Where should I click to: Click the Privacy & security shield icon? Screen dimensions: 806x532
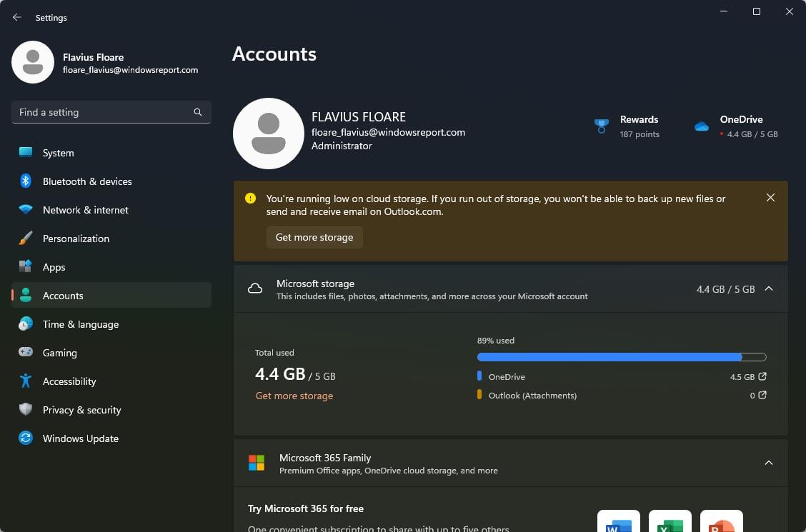tap(26, 409)
